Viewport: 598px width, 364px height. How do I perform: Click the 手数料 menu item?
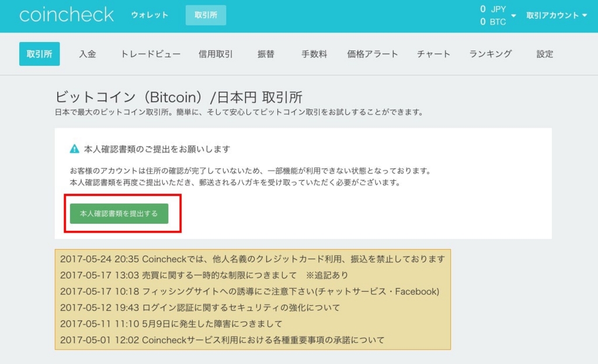click(x=314, y=54)
